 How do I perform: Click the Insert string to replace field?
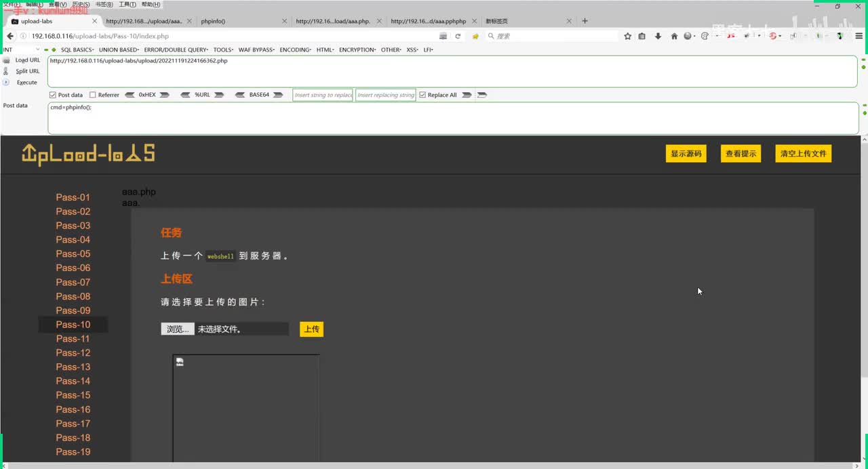pyautogui.click(x=323, y=95)
